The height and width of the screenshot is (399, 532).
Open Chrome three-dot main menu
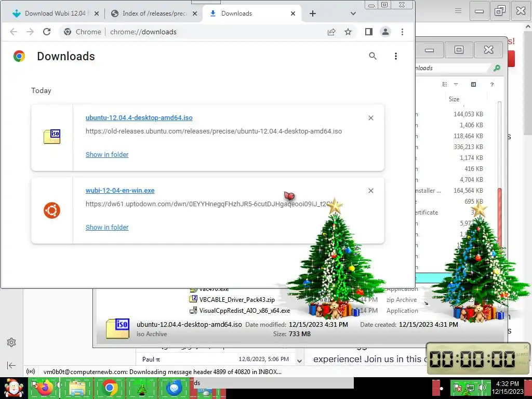click(x=403, y=32)
